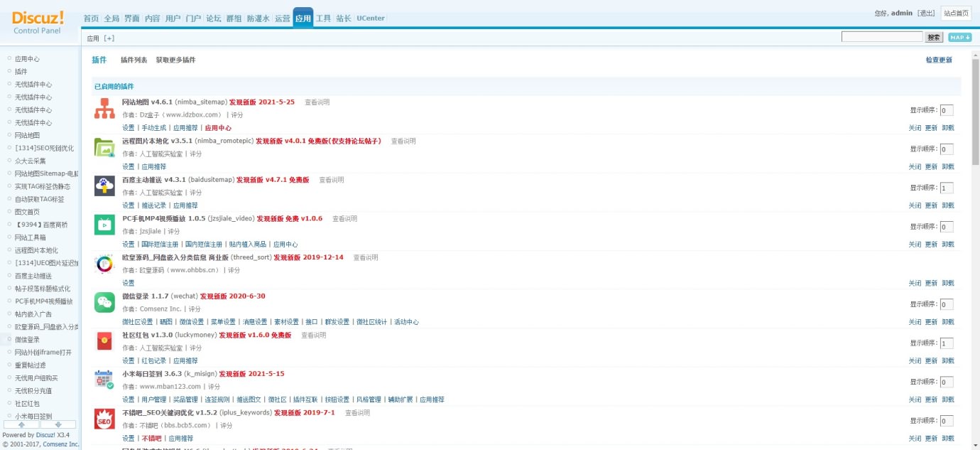
Task: Switch to the 获取更多插件 tab
Action: (176, 60)
